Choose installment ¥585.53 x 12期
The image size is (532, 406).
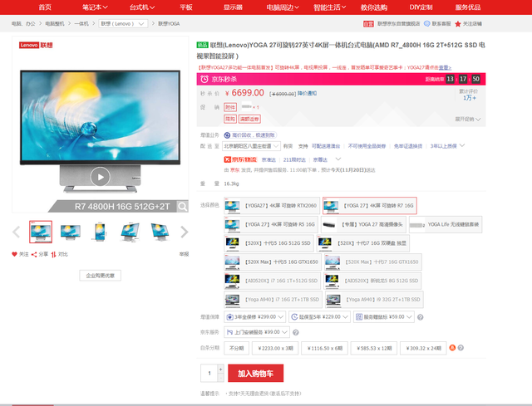tap(374, 348)
